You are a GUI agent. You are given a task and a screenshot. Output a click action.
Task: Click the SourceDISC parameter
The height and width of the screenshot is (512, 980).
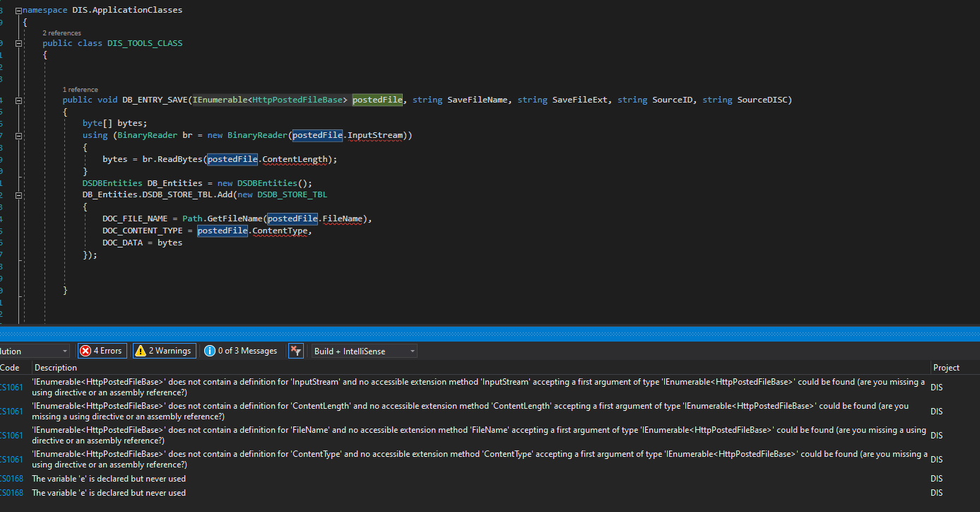762,100
